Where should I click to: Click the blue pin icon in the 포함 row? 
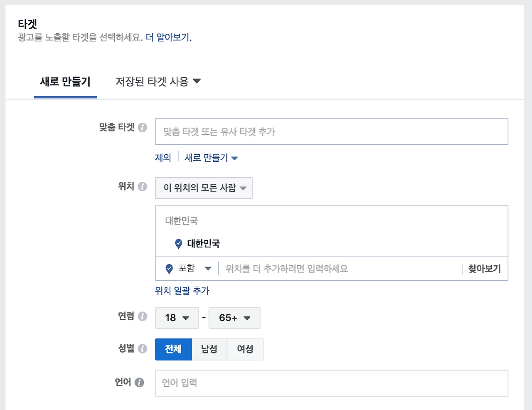(168, 269)
